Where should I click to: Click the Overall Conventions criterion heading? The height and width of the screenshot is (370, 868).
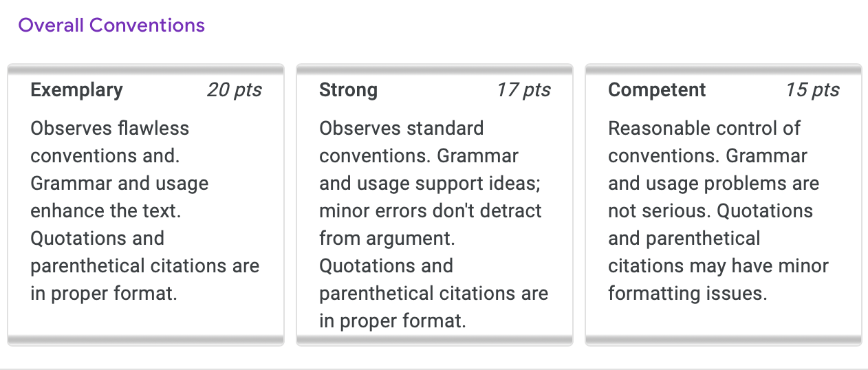(111, 25)
